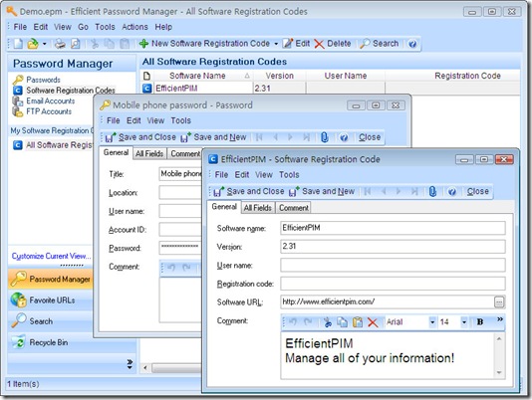Click Edit button in main toolbar
This screenshot has width=532, height=400.
tap(296, 44)
